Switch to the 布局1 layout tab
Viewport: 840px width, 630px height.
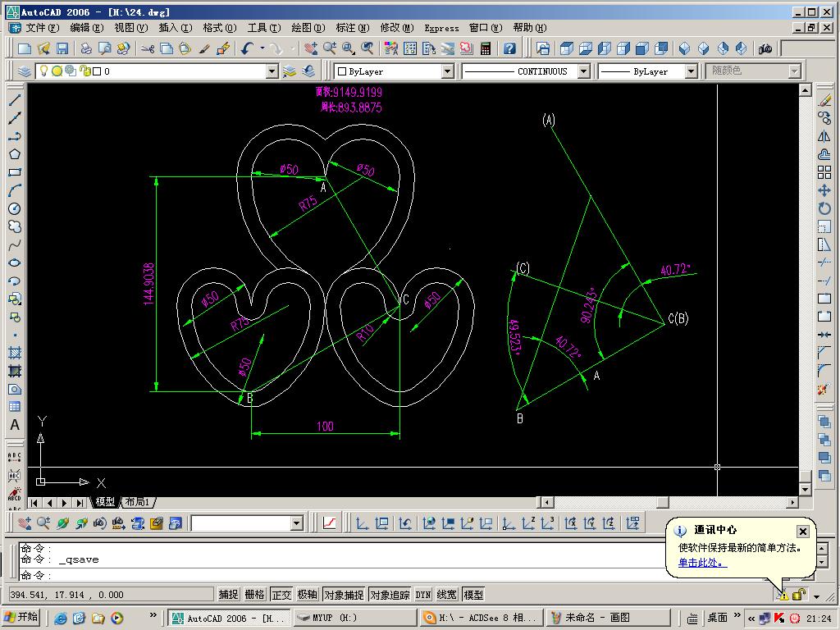point(138,503)
